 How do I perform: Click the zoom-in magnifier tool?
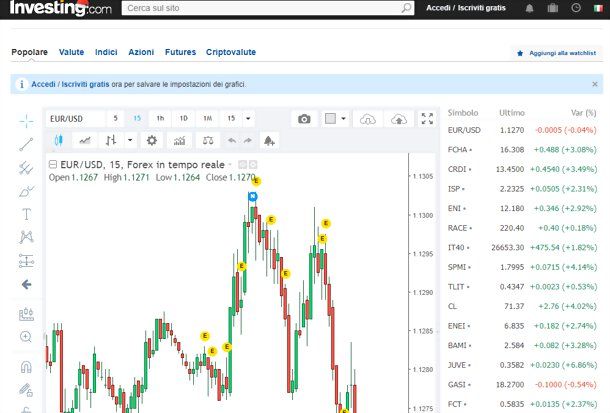(x=26, y=336)
